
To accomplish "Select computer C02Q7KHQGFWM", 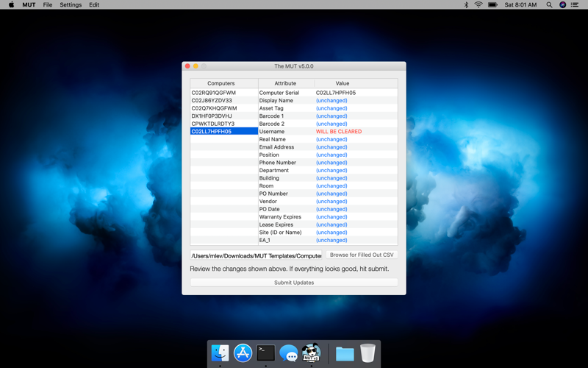I will 224,108.
